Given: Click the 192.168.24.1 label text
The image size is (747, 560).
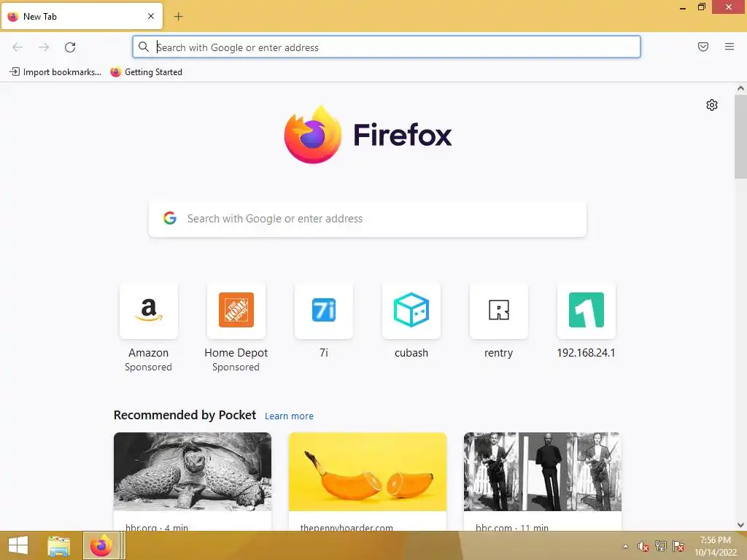Looking at the screenshot, I should (586, 353).
